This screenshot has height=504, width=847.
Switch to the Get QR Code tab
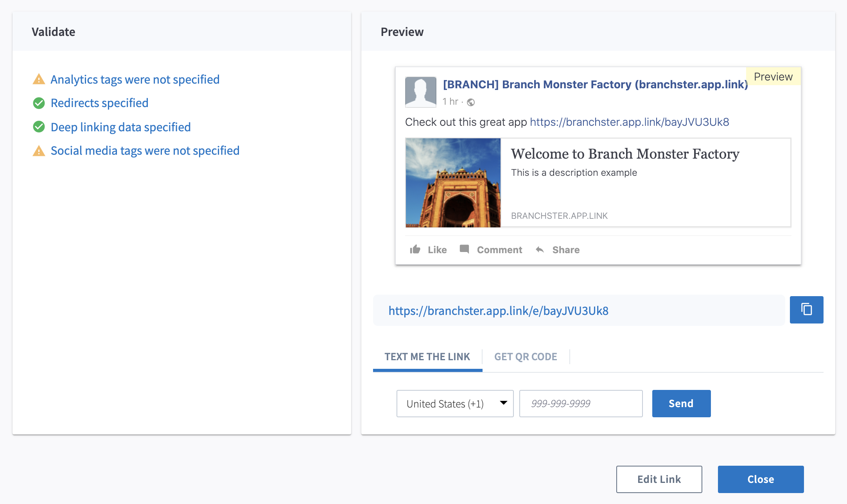526,357
